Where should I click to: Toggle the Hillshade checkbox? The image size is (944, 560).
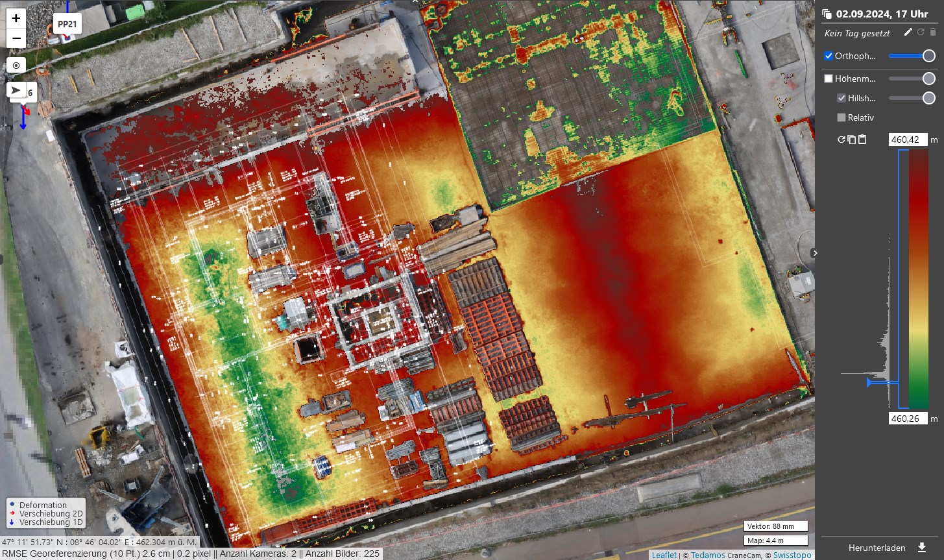click(x=841, y=98)
